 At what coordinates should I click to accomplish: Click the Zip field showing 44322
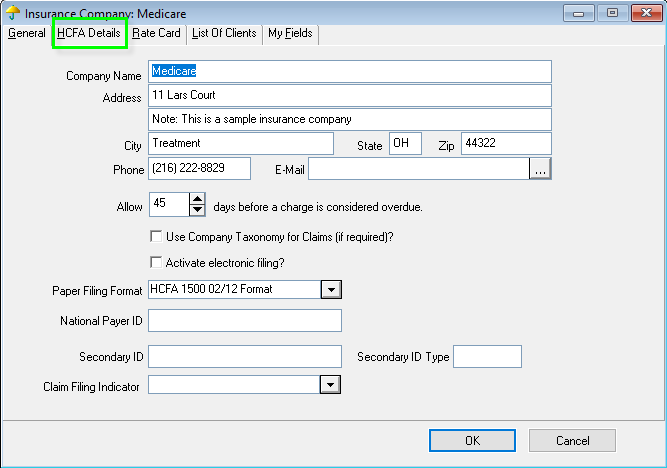click(x=506, y=143)
